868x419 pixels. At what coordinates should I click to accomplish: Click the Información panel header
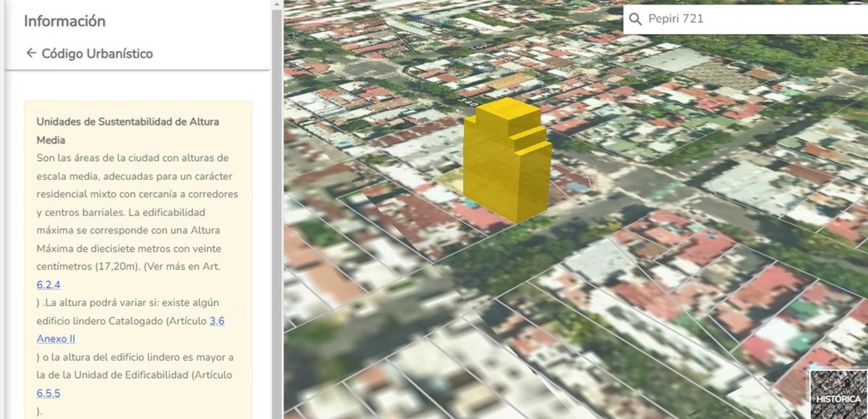click(64, 21)
